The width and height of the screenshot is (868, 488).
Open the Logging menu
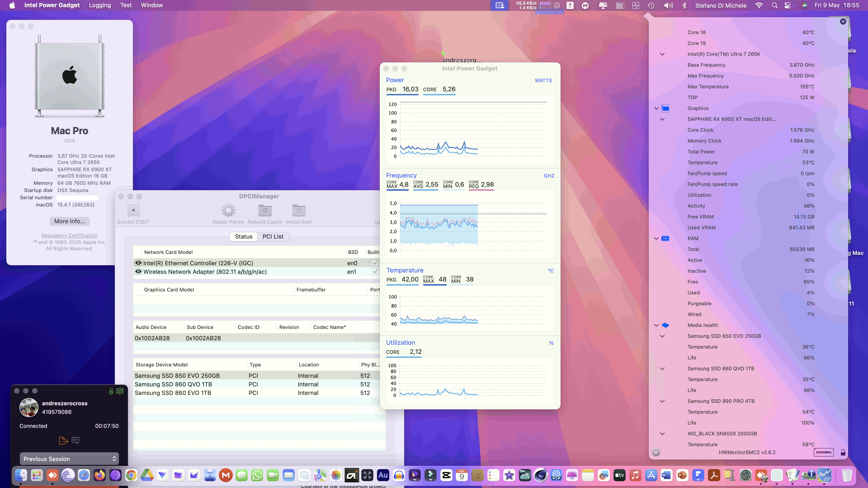click(100, 5)
